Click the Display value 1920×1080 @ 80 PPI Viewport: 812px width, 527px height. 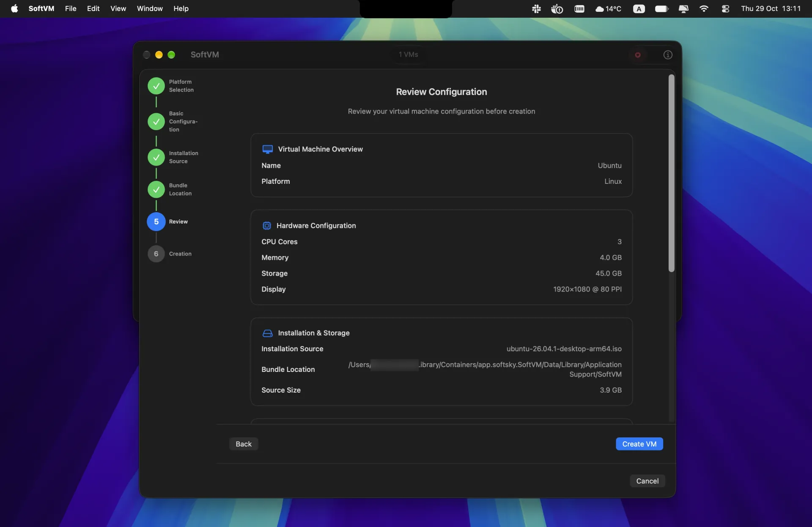pos(587,289)
